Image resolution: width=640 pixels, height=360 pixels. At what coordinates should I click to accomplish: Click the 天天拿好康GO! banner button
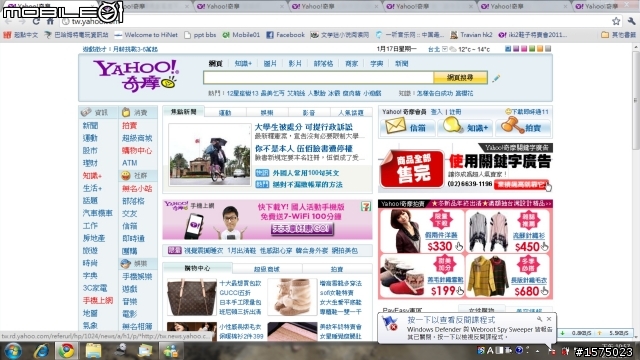pos(302,229)
